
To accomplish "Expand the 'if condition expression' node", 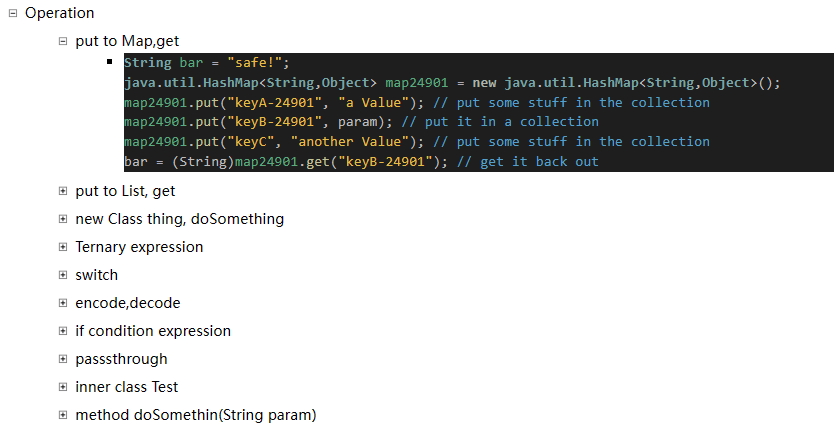I will (63, 330).
